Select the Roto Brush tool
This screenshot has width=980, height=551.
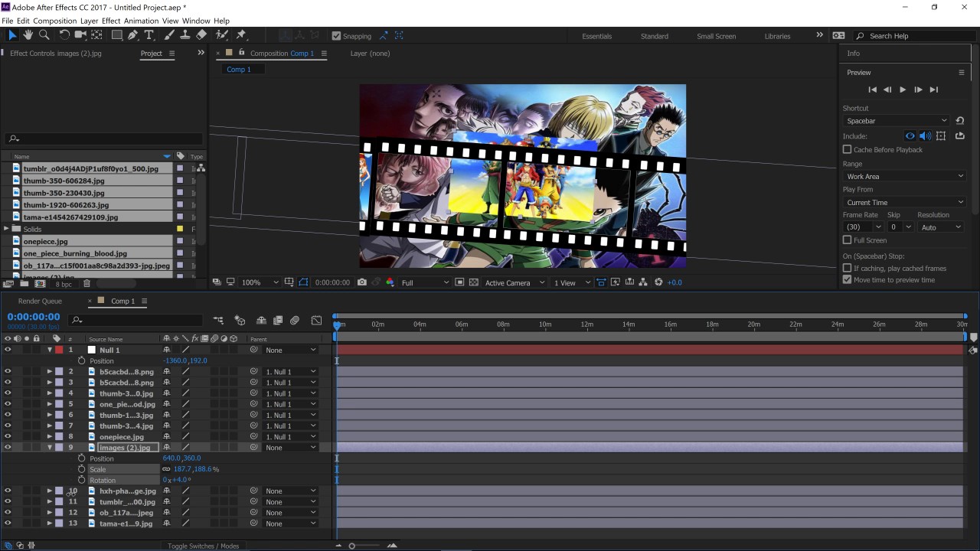(x=222, y=35)
